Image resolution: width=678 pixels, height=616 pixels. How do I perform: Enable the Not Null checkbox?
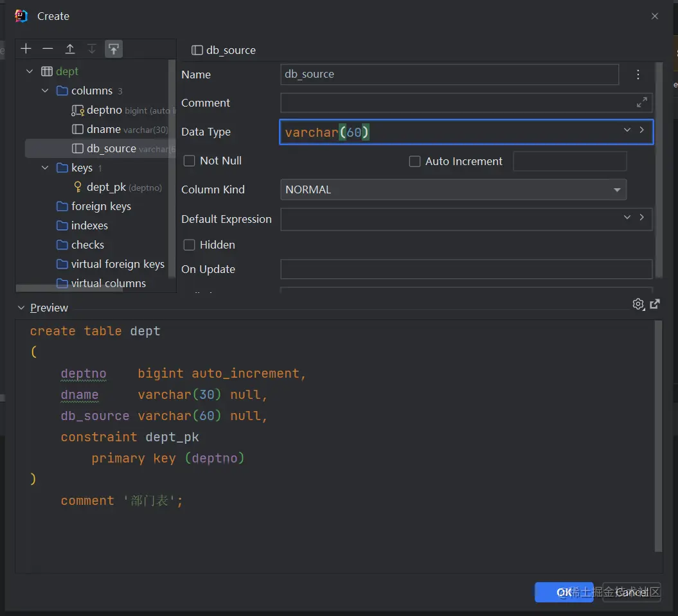(189, 161)
